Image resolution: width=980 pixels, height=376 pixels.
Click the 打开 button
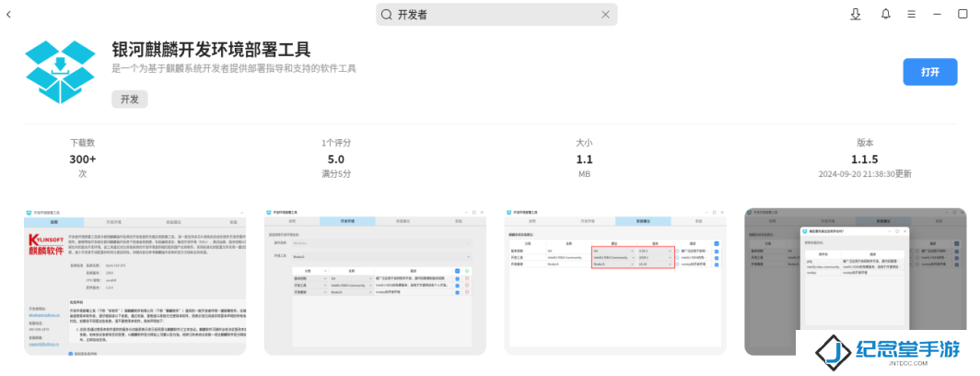click(x=930, y=72)
